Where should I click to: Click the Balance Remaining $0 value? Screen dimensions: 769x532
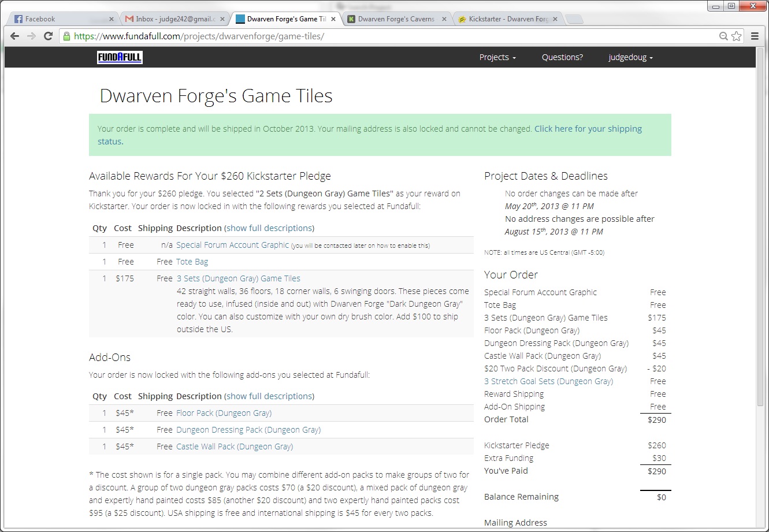pyautogui.click(x=661, y=497)
